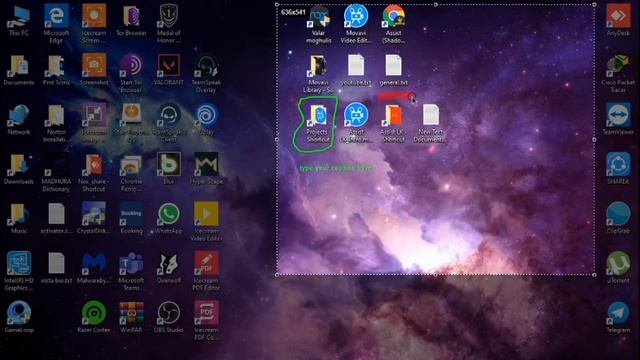Launch WinRAR from desktop

point(131,318)
